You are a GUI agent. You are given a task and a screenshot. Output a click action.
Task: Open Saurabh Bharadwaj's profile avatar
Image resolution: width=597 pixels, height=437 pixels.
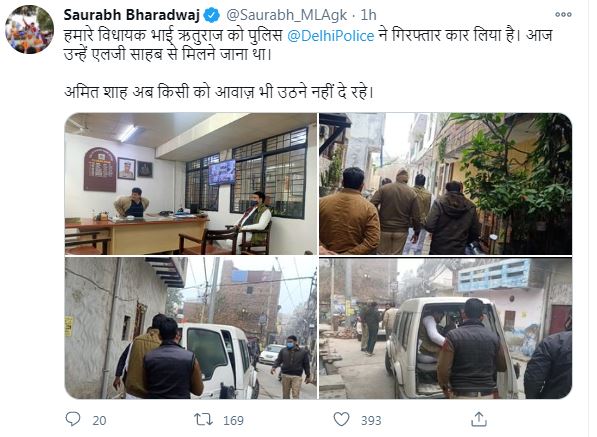[29, 29]
